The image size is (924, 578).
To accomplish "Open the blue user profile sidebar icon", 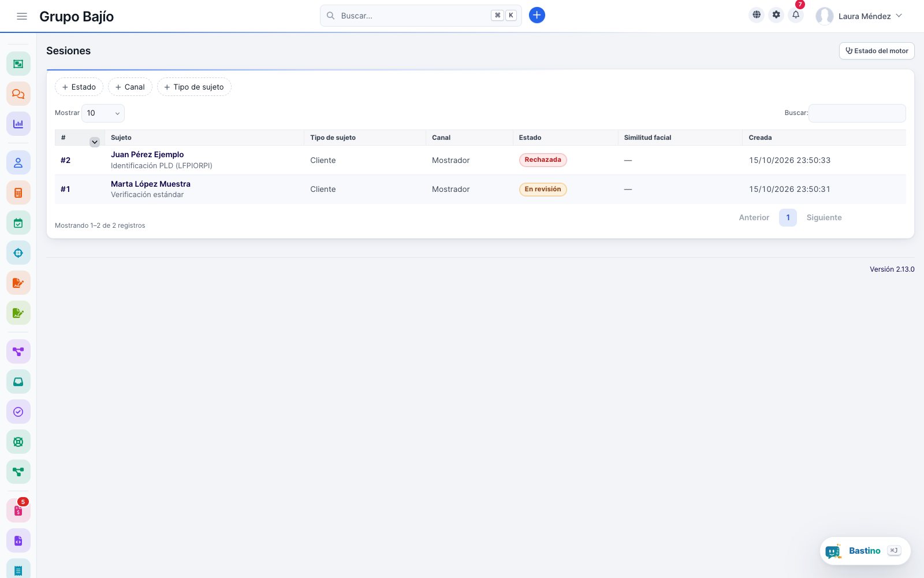I will point(18,163).
